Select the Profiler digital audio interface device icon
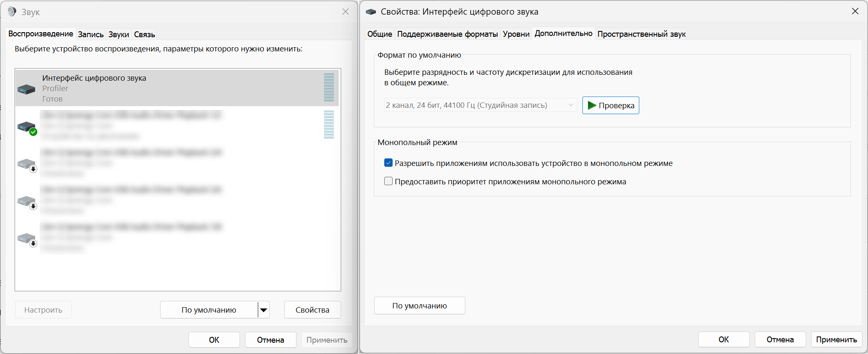This screenshot has width=868, height=354. (x=26, y=89)
